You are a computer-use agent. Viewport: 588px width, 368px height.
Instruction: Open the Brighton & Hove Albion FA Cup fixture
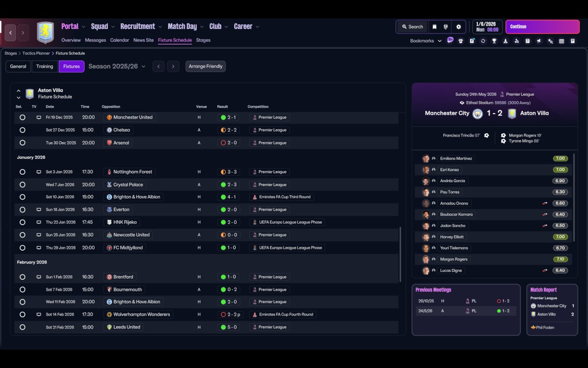click(x=206, y=197)
